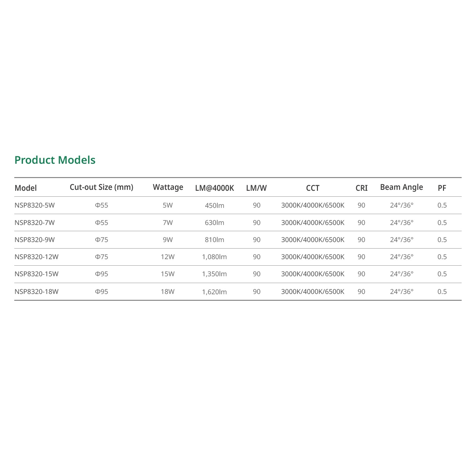Select the 18W wattage cell
Image resolution: width=475 pixels, height=476 pixels.
point(168,292)
